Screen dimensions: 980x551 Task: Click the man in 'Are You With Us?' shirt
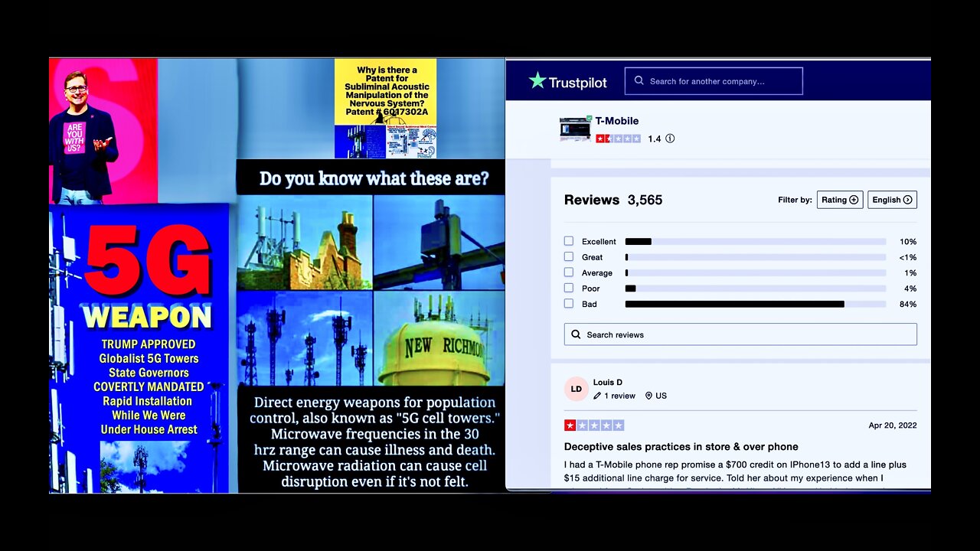point(82,138)
